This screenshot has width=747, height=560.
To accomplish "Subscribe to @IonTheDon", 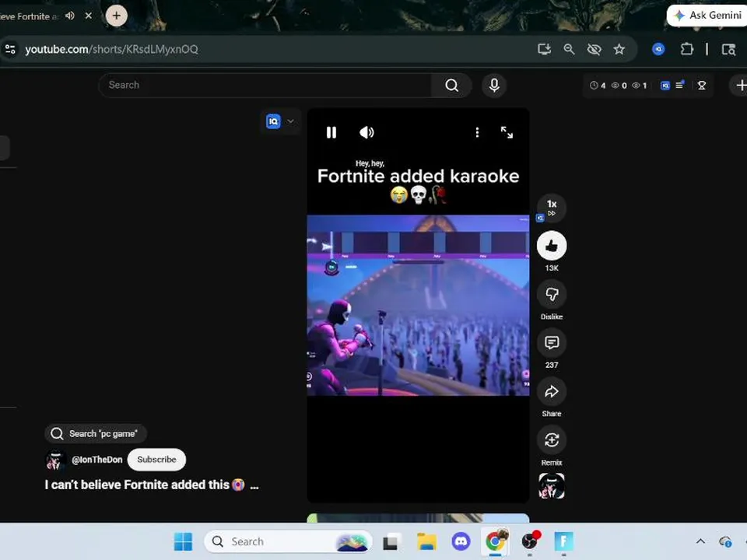I will (x=156, y=460).
